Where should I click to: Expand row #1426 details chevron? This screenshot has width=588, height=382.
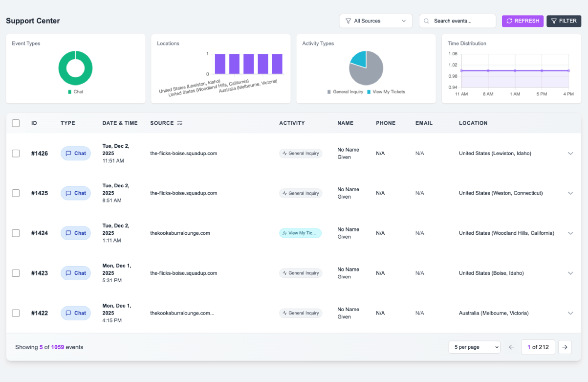point(570,154)
